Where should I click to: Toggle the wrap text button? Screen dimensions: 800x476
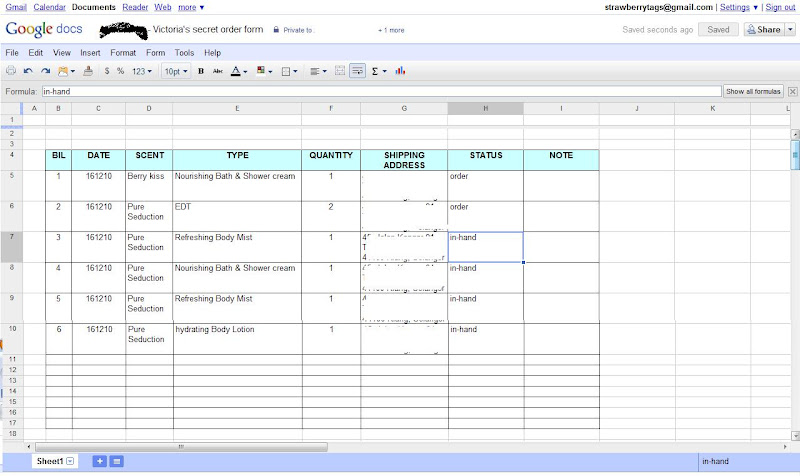[x=357, y=71]
